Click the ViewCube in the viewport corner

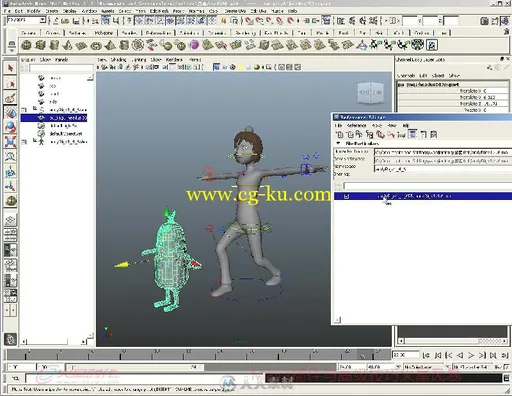coord(370,92)
